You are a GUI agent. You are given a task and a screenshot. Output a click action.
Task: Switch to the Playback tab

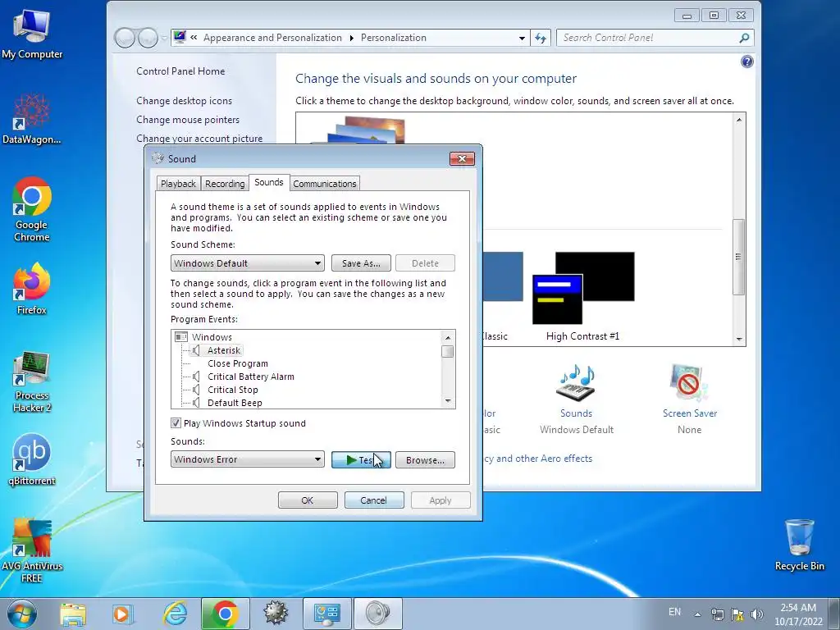(x=178, y=184)
